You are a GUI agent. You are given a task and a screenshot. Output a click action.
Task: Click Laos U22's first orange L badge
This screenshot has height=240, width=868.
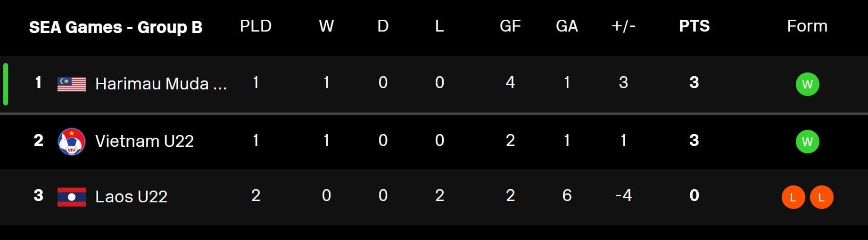793,197
